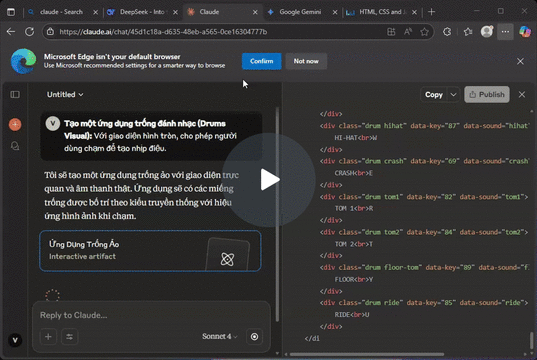
Task: Click the large play button overlay
Action: (x=269, y=179)
